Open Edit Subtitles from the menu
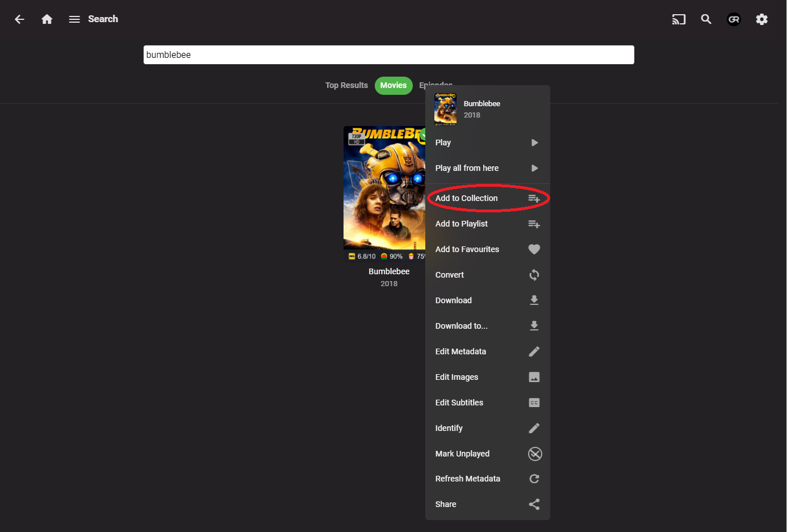Image resolution: width=787 pixels, height=532 pixels. click(x=488, y=403)
